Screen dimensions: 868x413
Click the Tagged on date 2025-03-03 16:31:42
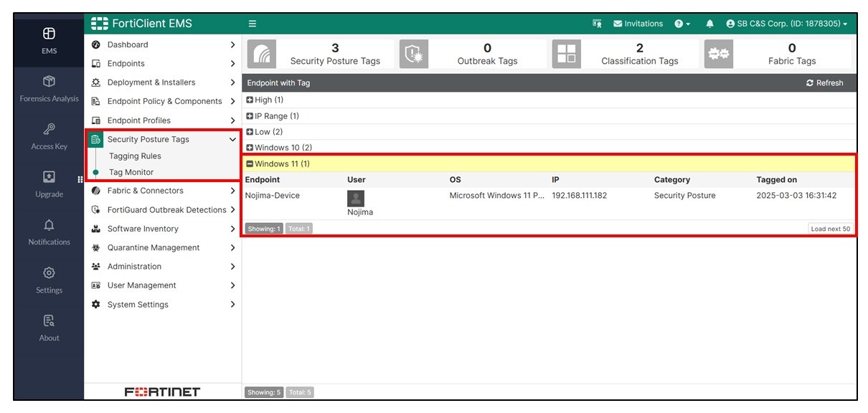[797, 196]
